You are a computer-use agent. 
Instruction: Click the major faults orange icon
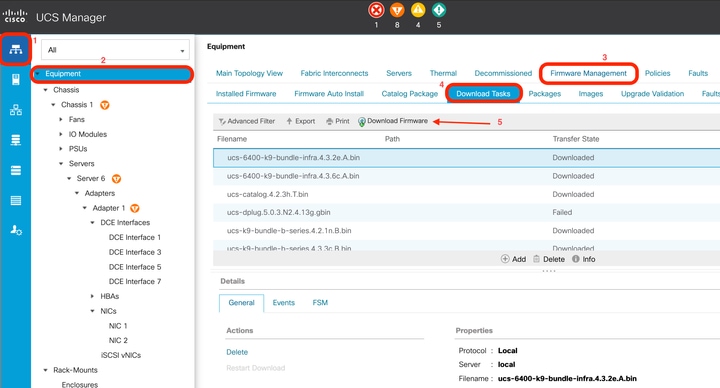397,10
